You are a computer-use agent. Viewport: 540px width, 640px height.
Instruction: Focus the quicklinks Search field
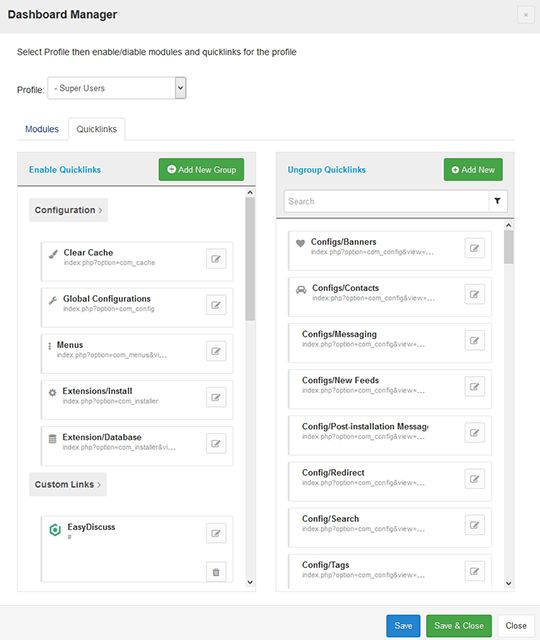[x=387, y=201]
